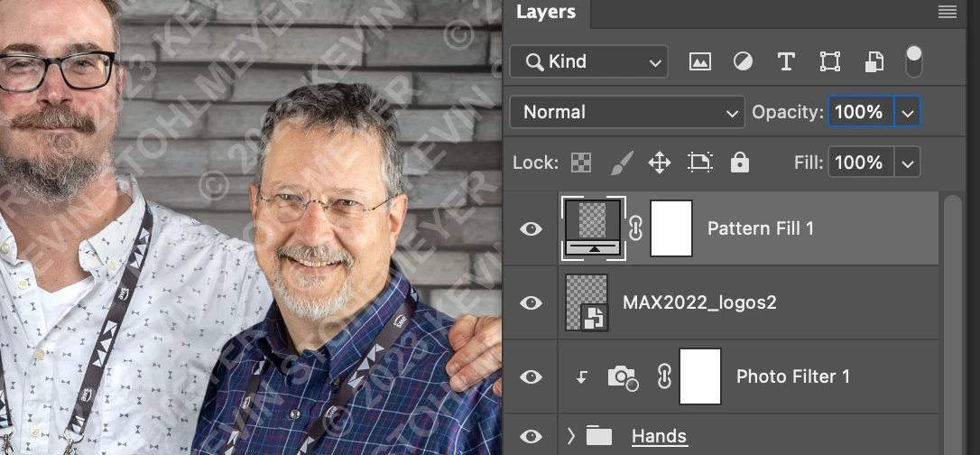Open the Opacity slider dropdown arrow

coord(908,113)
